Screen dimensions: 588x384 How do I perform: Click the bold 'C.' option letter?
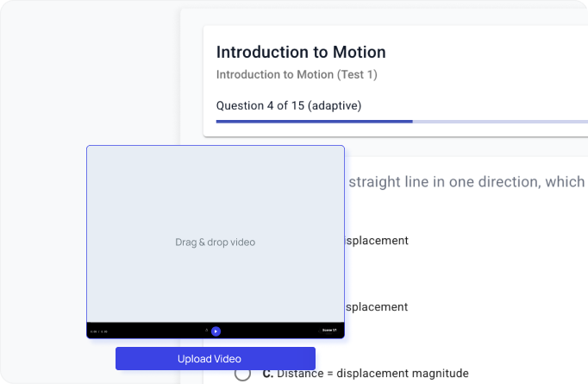pyautogui.click(x=268, y=374)
